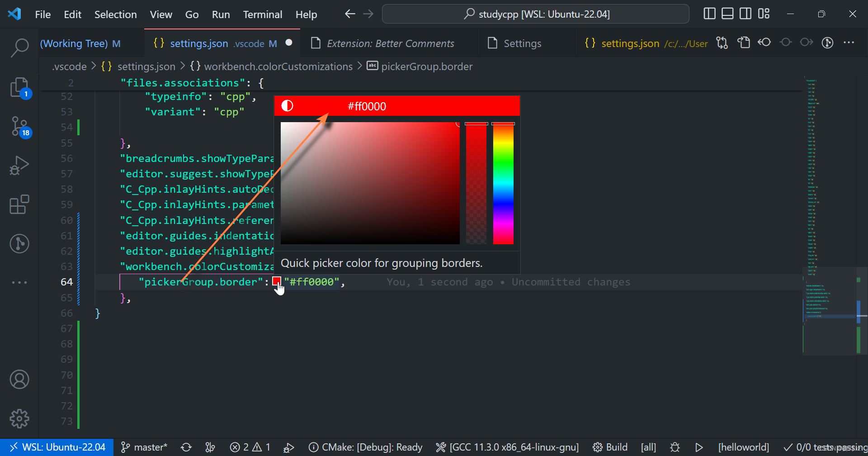Choose build target [all]

[x=648, y=447]
